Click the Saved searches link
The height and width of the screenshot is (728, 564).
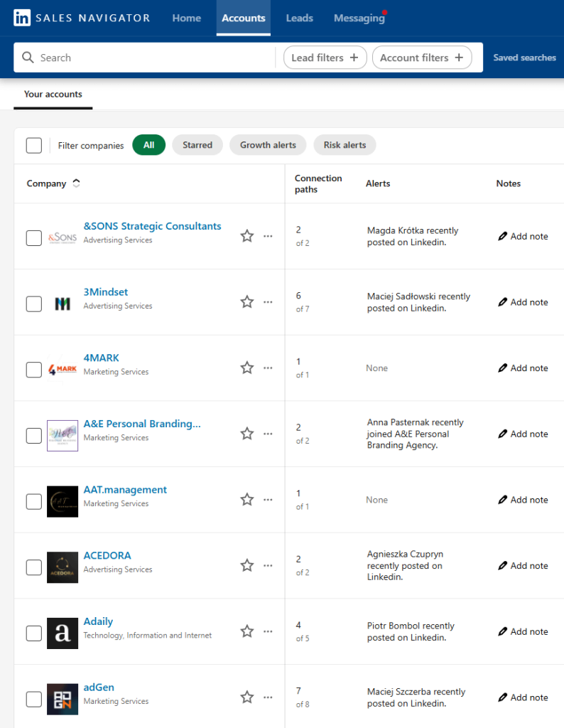tap(524, 57)
